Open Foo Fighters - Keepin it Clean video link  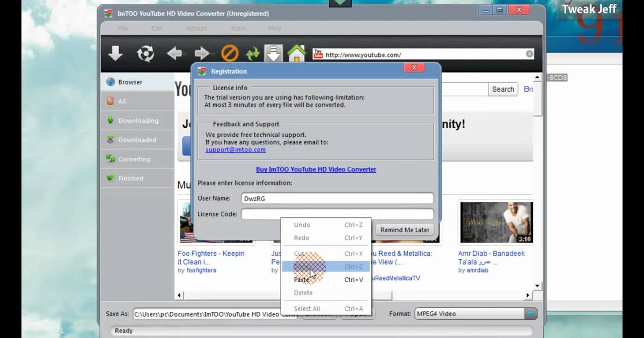pos(211,258)
